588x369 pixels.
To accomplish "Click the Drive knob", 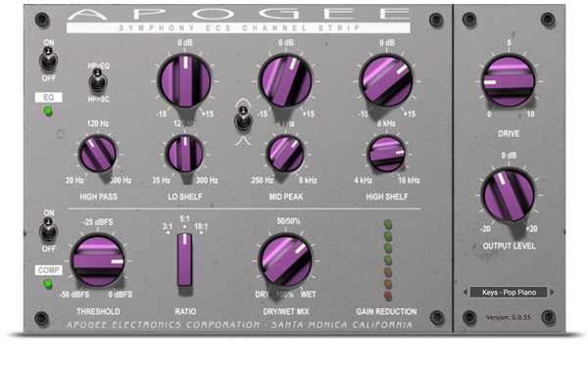I will (509, 81).
